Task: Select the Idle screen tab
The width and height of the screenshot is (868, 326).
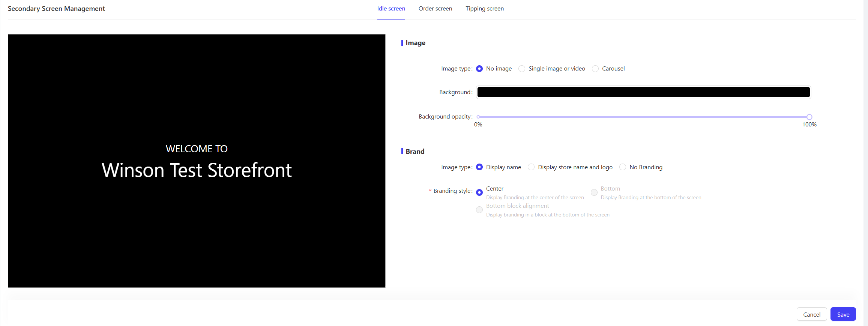Action: tap(391, 9)
